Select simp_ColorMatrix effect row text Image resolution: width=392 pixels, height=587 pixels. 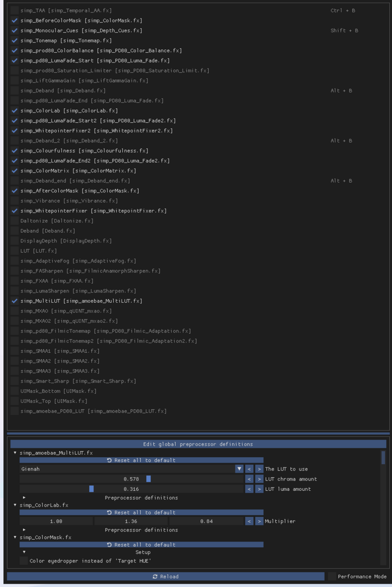[78, 171]
